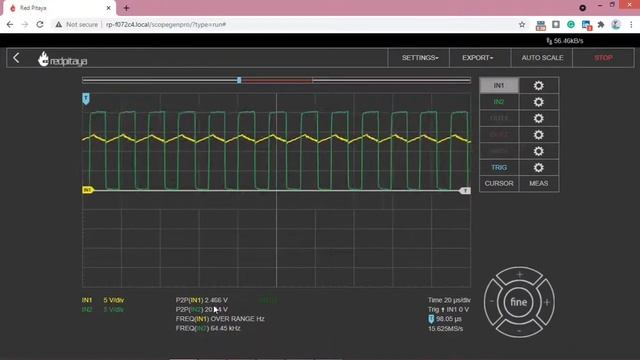Open the EXPORT dropdown menu

tap(478, 58)
